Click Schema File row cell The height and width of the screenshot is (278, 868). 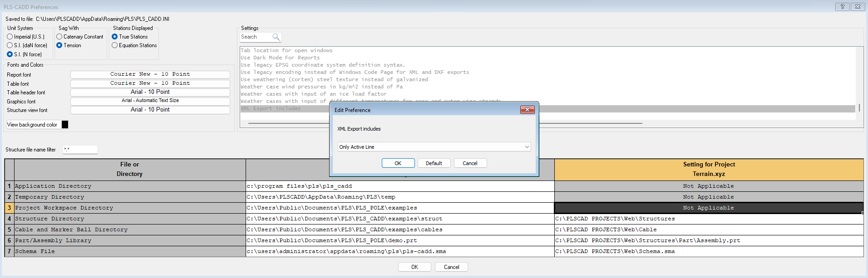point(130,251)
